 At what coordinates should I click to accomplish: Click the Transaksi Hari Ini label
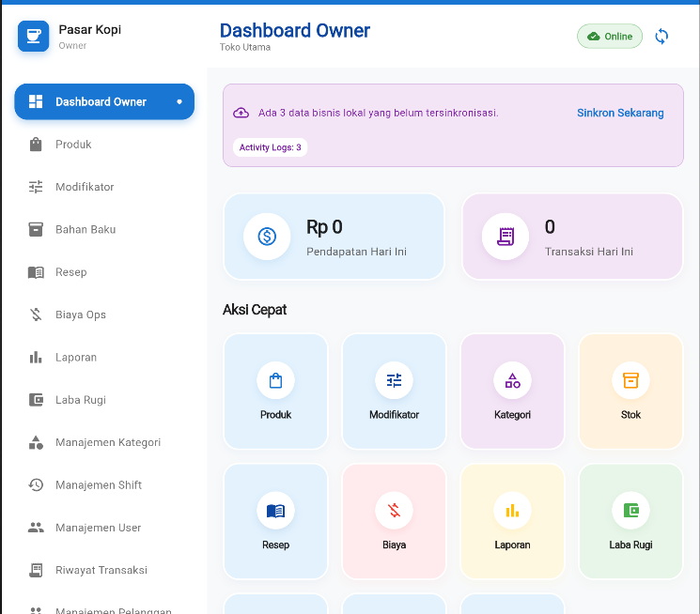click(x=589, y=252)
